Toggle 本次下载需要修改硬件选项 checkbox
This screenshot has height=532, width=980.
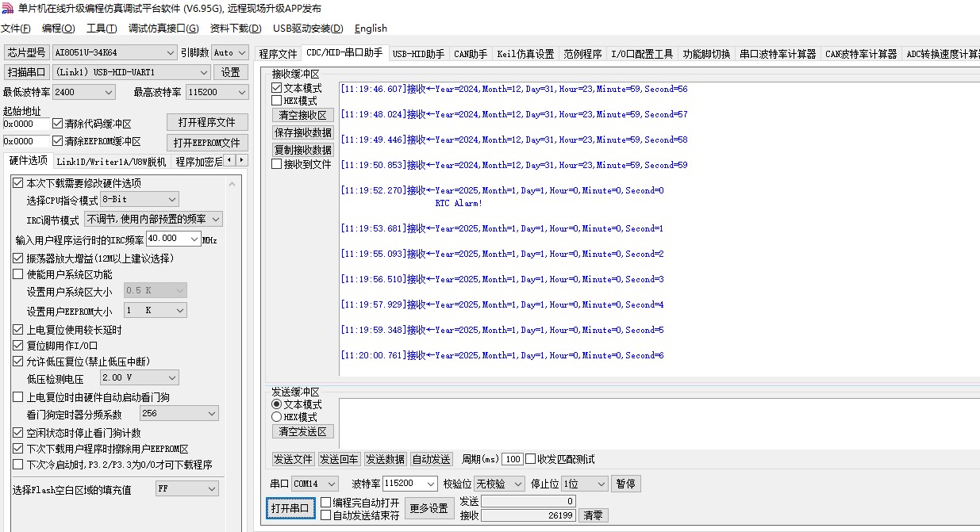18,183
